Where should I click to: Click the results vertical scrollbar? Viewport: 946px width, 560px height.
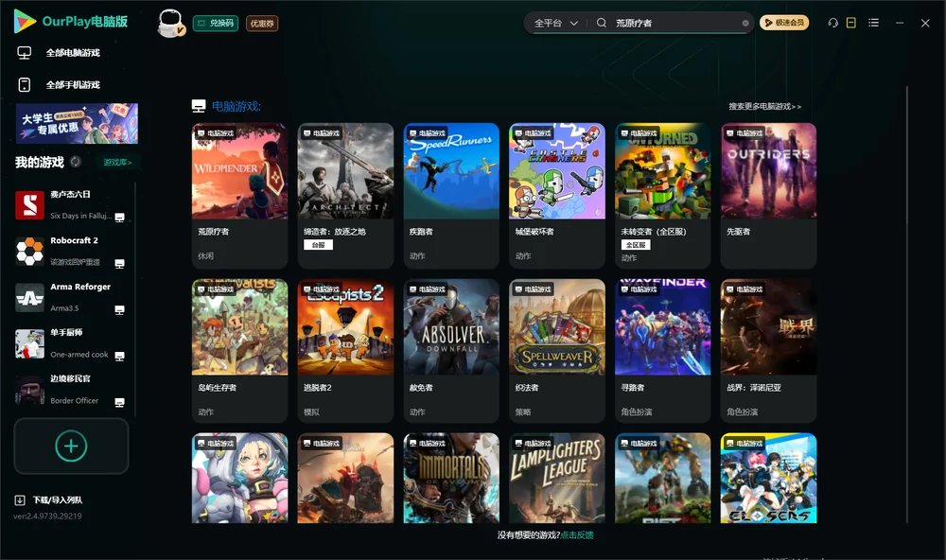[907, 305]
